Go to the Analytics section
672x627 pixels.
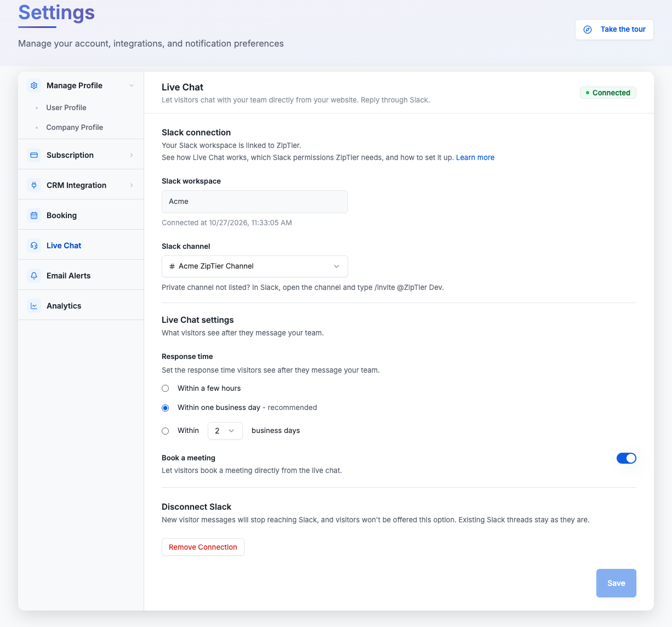pos(81,306)
